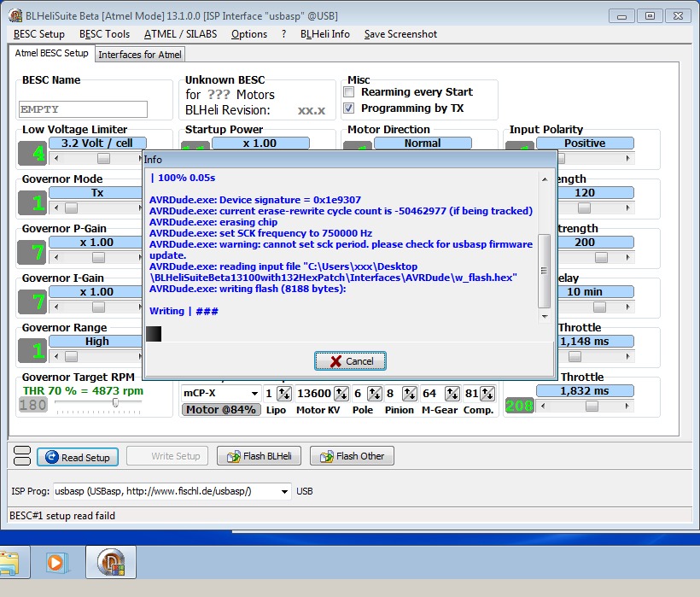
Task: Click the Flash Other button
Action: (x=352, y=456)
